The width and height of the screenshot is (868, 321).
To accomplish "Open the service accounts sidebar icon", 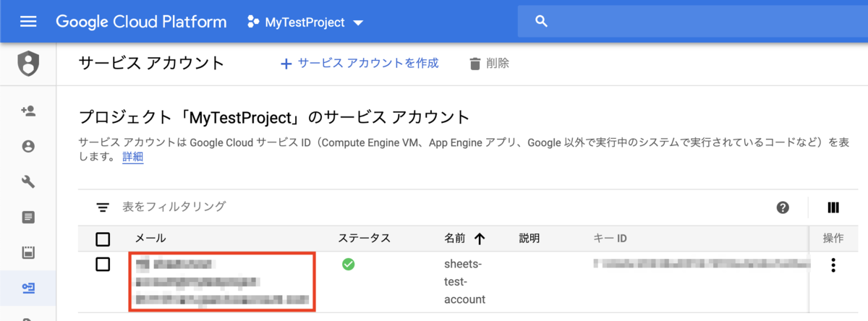I will tap(28, 288).
